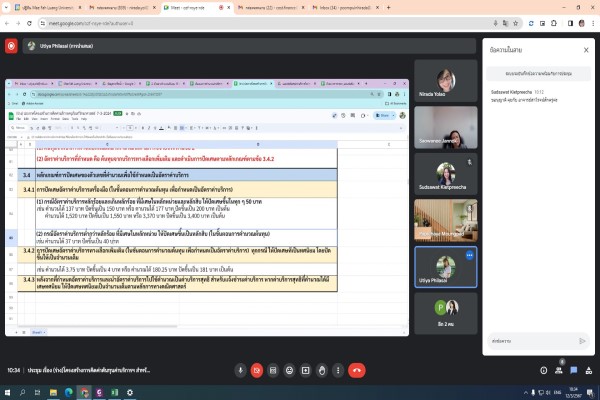Show the people participants panel
This screenshot has width=600, height=400.
coord(559,370)
